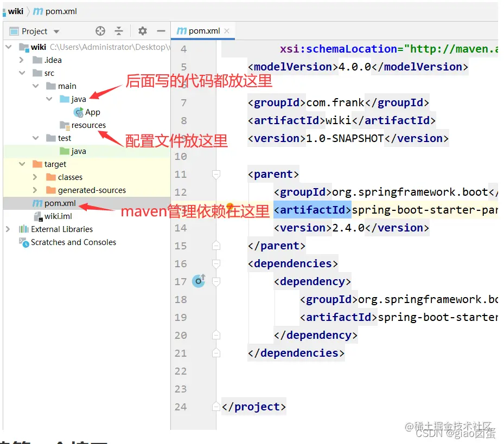Collapse the target folder
The image size is (504, 444).
tap(22, 164)
